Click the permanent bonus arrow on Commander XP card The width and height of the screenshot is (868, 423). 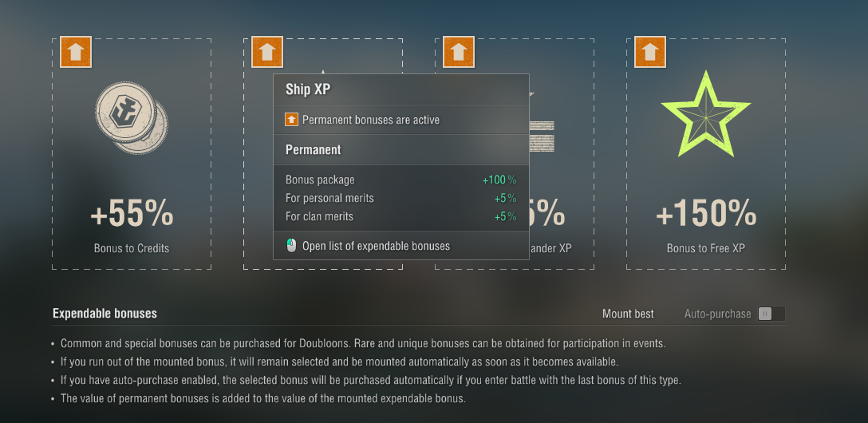(x=459, y=53)
